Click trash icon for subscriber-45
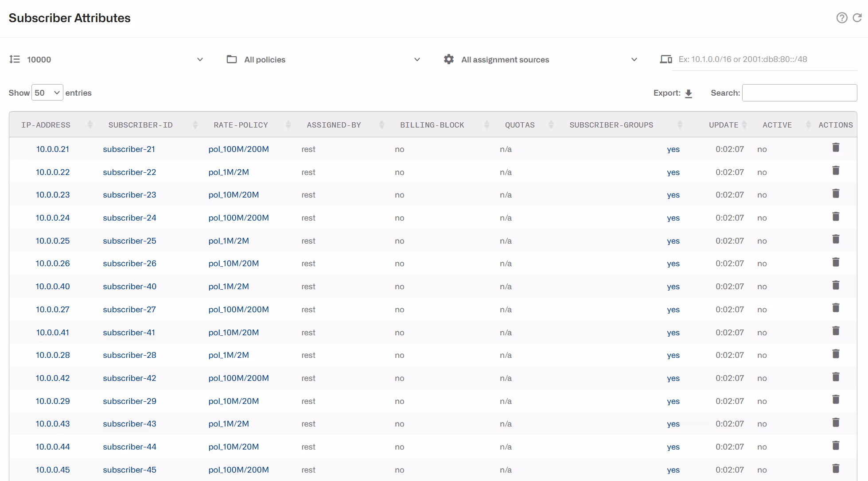868x481 pixels. [x=836, y=469]
